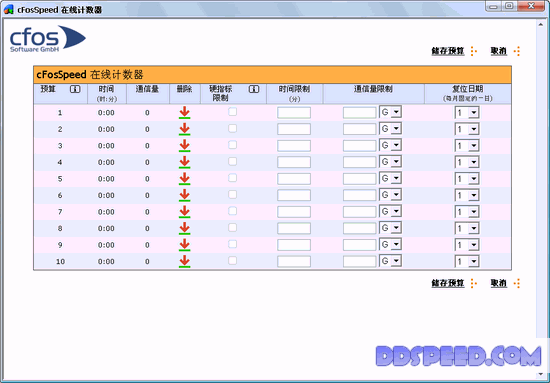Open traffic unit dropdown G for budget 1
The width and height of the screenshot is (550, 383).
coord(390,112)
